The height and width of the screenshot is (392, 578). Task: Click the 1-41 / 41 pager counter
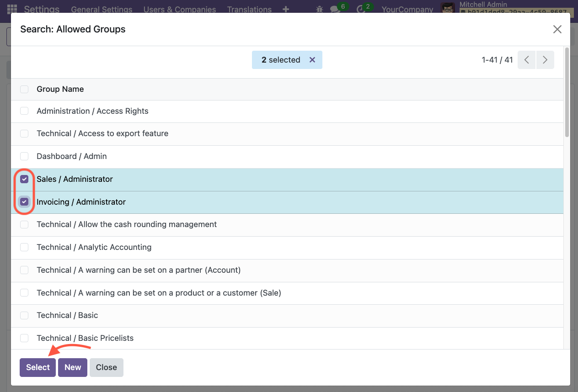[x=497, y=60]
